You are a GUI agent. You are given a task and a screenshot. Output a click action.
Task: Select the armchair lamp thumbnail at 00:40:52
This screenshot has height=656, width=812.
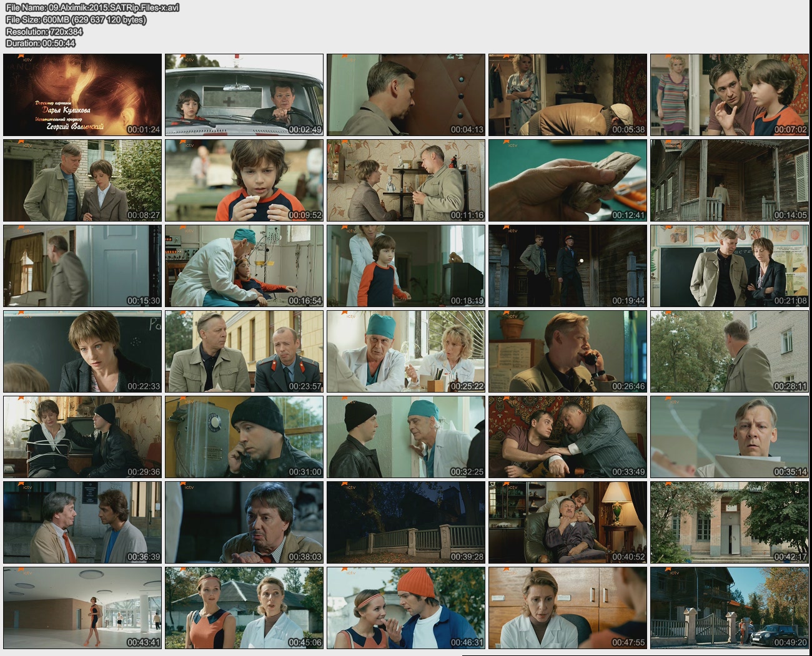[x=568, y=522]
